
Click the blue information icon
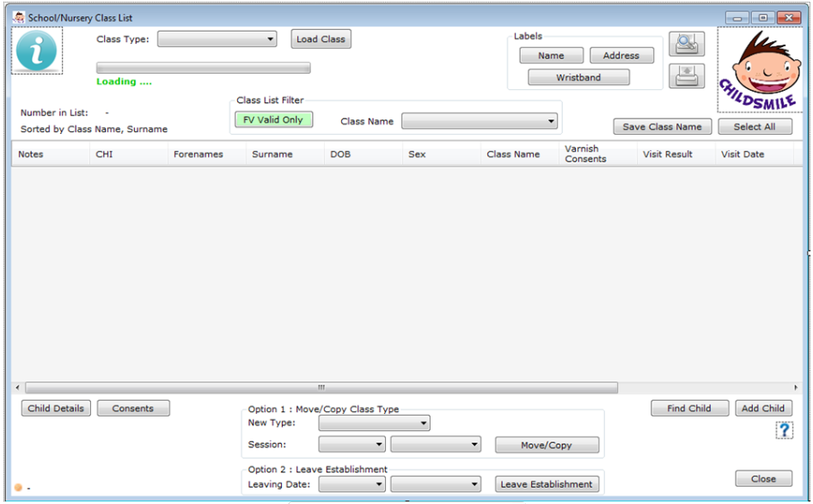(36, 51)
